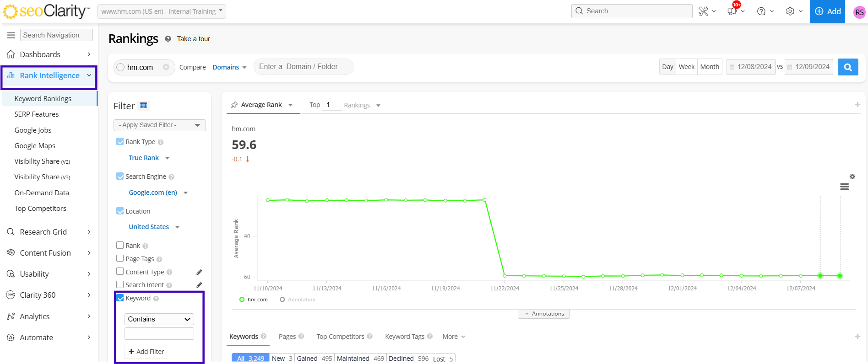
Task: Open the tools wrench icon menu
Action: click(x=703, y=11)
